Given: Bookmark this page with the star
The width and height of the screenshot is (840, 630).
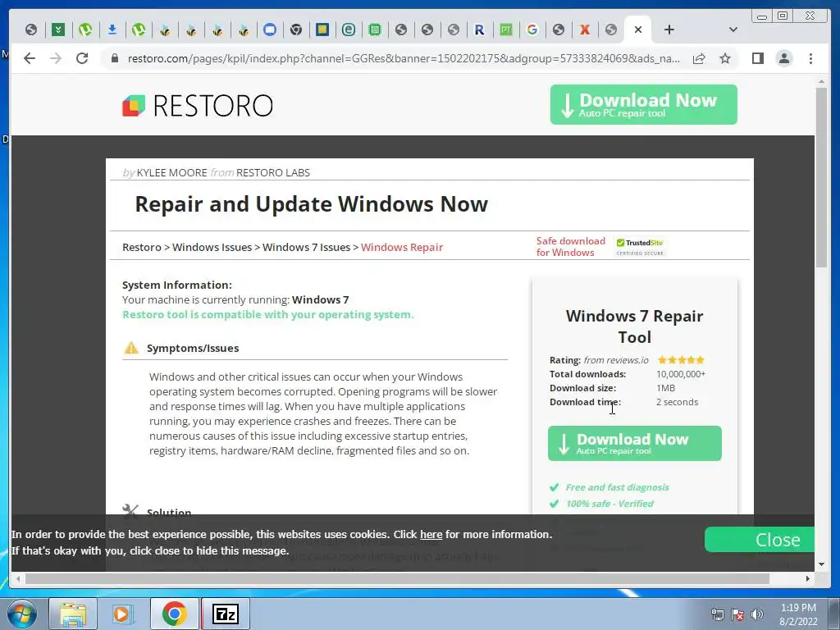Looking at the screenshot, I should pyautogui.click(x=725, y=58).
